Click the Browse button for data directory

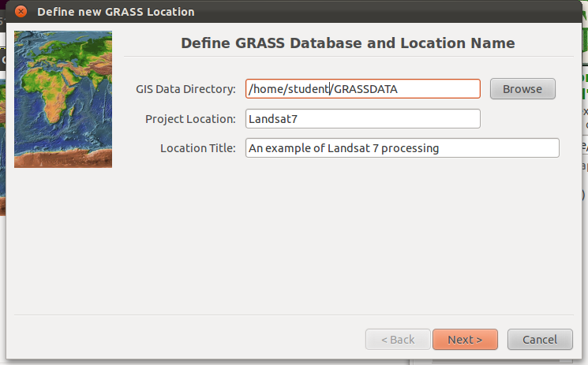(522, 89)
